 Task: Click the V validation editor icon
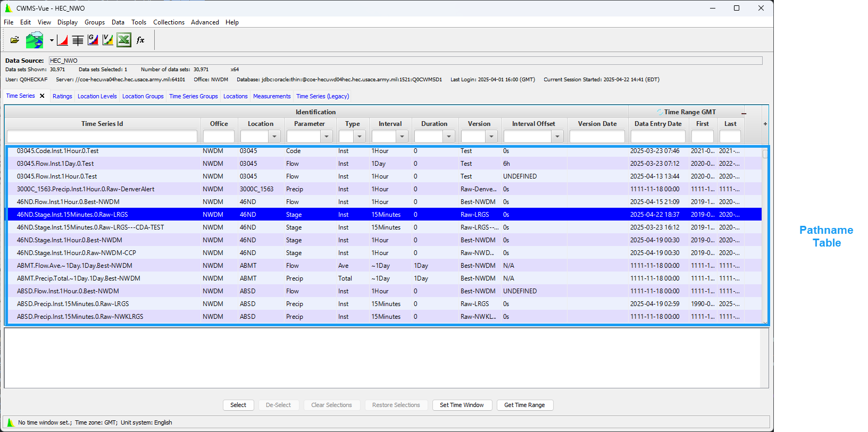click(108, 40)
